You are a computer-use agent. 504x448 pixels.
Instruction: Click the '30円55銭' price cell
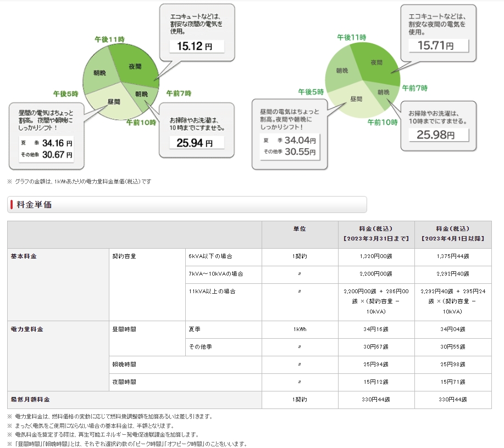(x=453, y=347)
